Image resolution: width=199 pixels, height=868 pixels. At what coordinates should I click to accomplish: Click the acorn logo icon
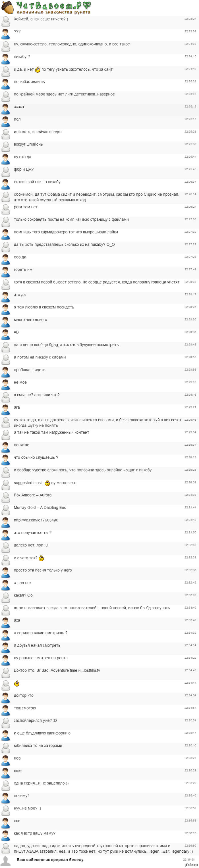point(7,7)
